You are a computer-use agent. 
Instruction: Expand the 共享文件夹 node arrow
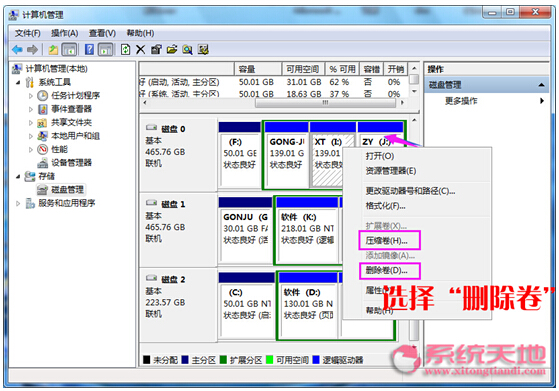pyautogui.click(x=31, y=123)
